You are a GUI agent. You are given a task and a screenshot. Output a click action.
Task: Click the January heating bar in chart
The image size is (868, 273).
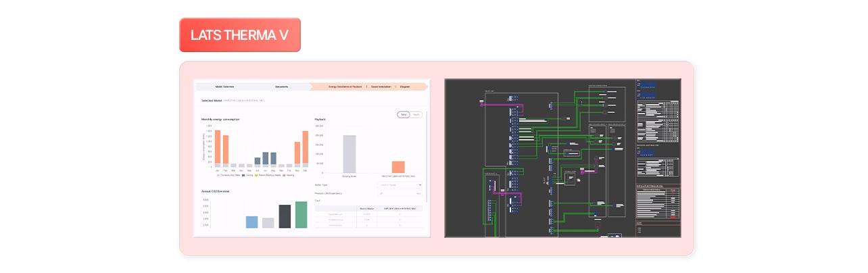[x=218, y=147]
